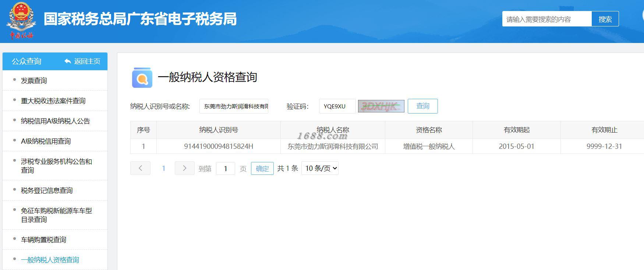The image size is (644, 270).
Task: Focus the header search input field
Action: pyautogui.click(x=547, y=19)
